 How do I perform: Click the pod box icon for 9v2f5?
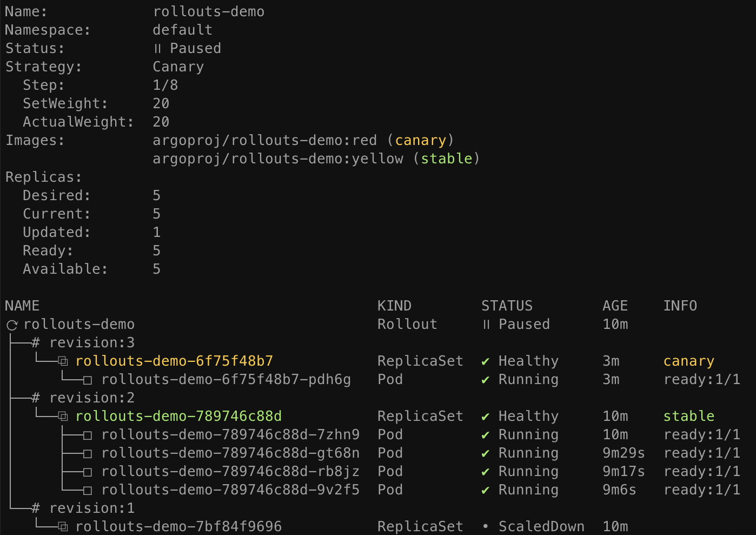88,491
